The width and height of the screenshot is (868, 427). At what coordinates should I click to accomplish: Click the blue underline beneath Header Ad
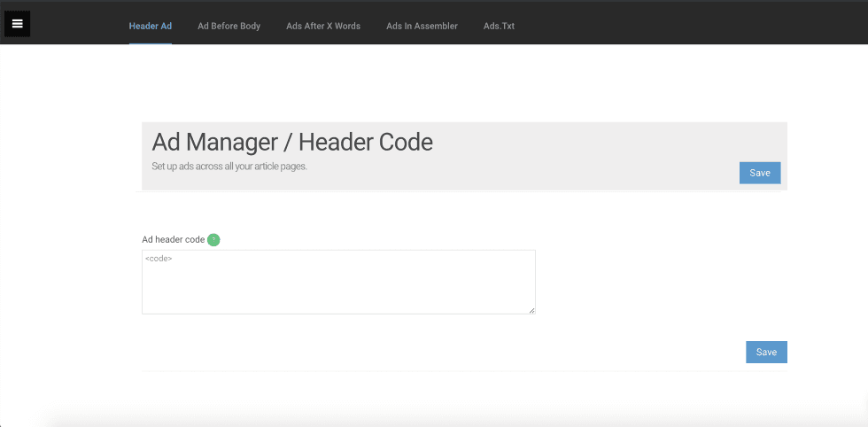[x=151, y=43]
